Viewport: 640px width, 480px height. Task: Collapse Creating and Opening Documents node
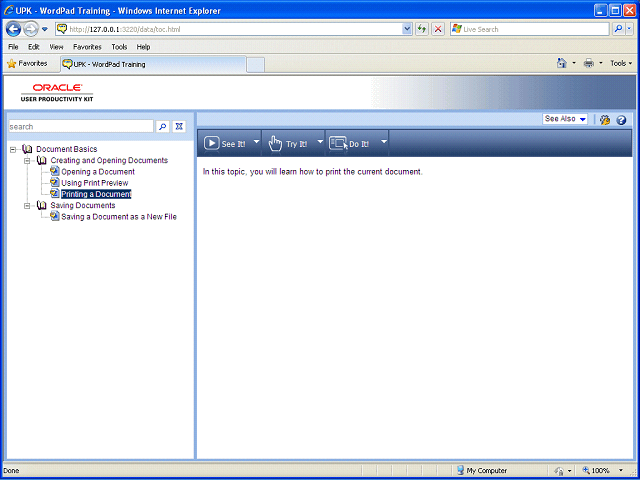[27, 161]
